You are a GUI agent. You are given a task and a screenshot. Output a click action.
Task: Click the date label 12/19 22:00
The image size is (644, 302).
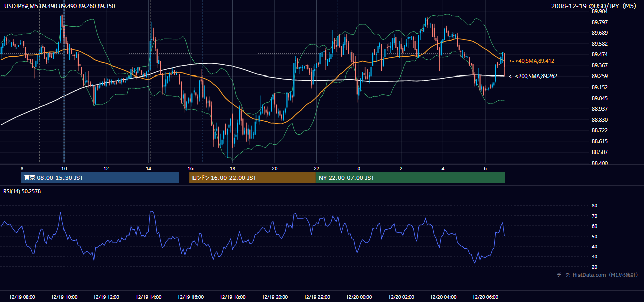(x=316, y=297)
